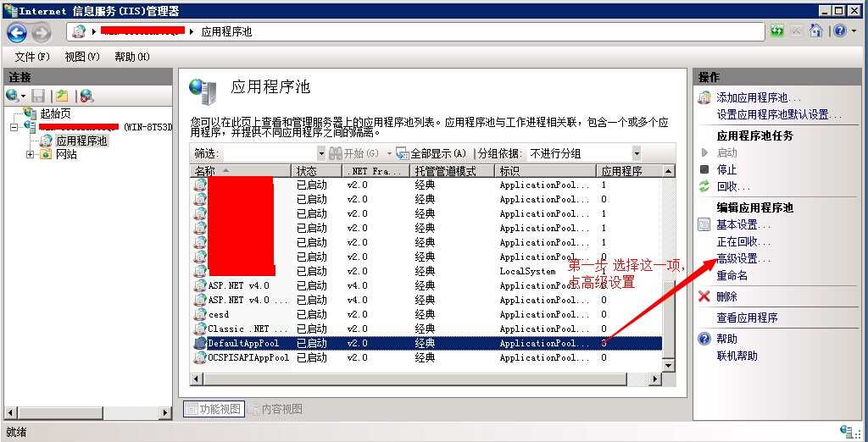
Task: Open the help question-mark icon in toolbar
Action: pos(840,31)
